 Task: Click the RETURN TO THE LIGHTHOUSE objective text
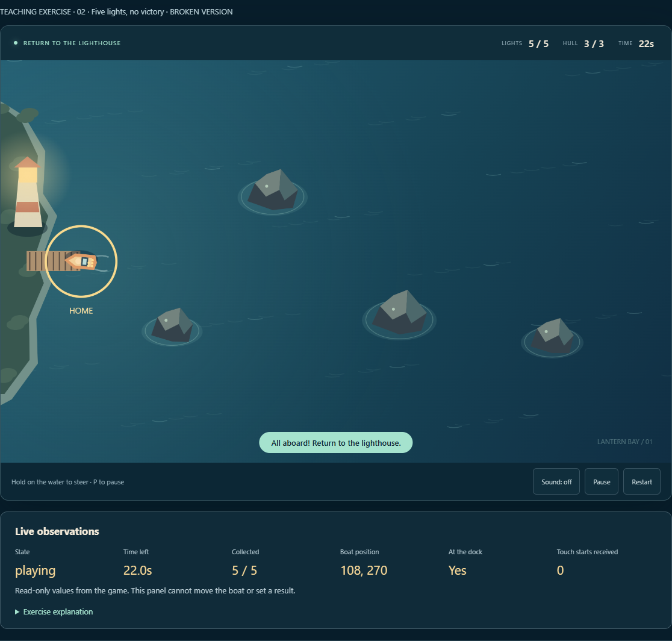coord(72,43)
